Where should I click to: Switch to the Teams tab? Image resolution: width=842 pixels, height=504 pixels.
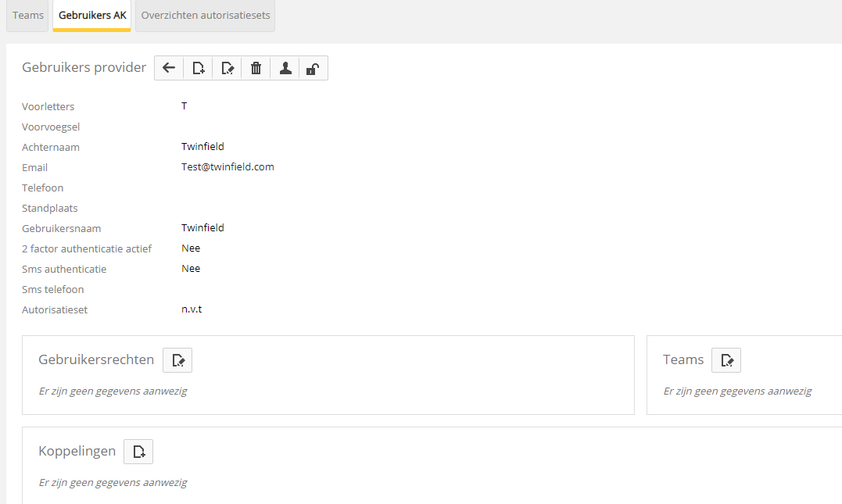[x=28, y=16]
